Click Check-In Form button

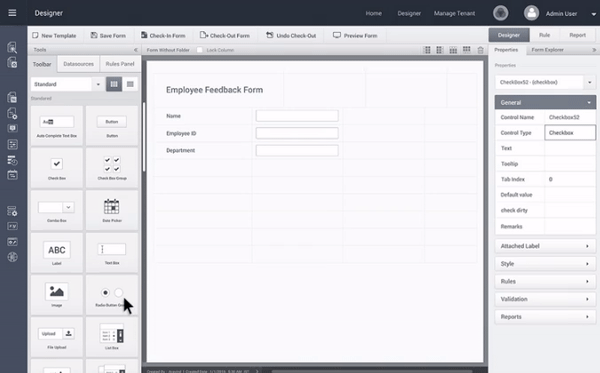(x=163, y=36)
